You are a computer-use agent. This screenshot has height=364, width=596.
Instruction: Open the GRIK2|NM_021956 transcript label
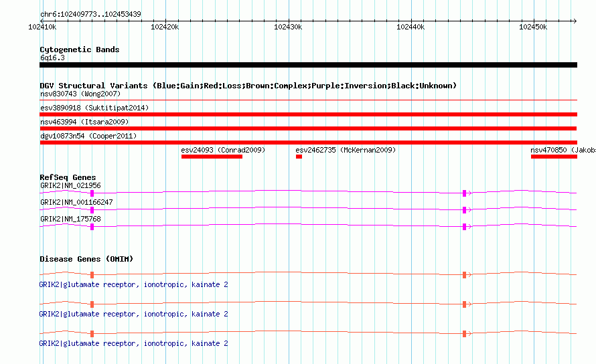[x=70, y=185]
